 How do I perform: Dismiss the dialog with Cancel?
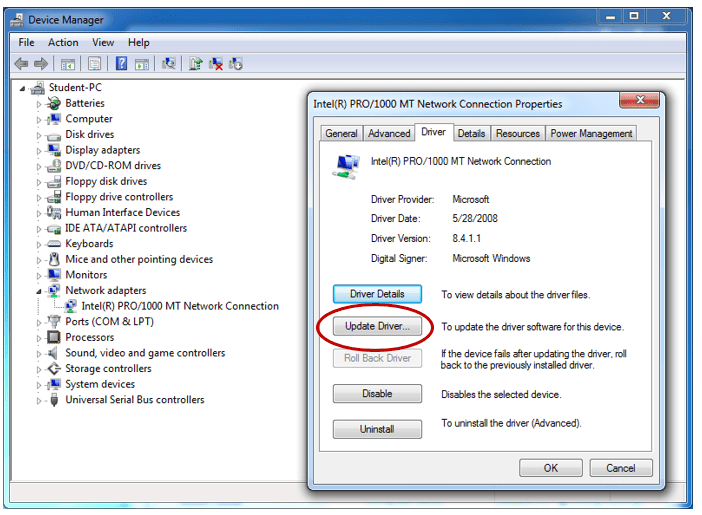click(x=621, y=468)
